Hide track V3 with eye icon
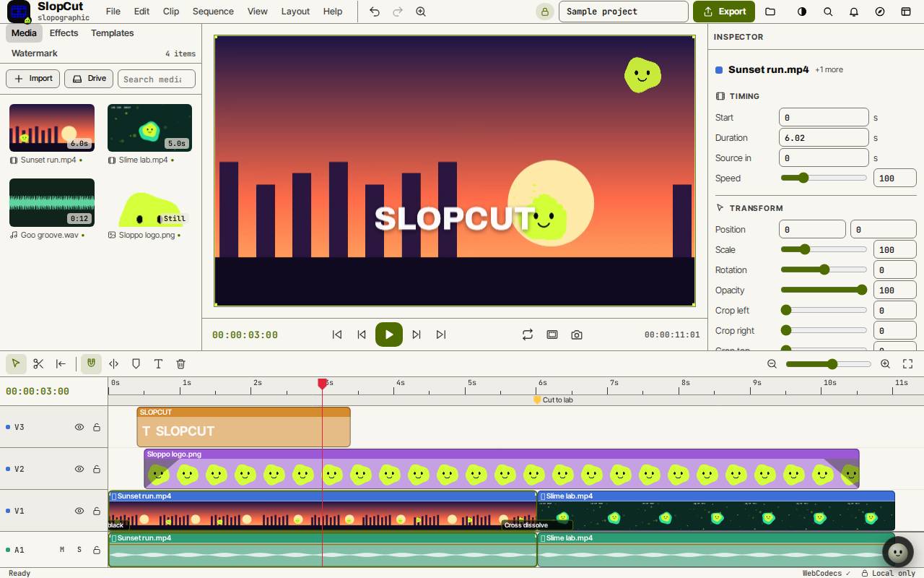Viewport: 924px width, 578px height. 79,427
